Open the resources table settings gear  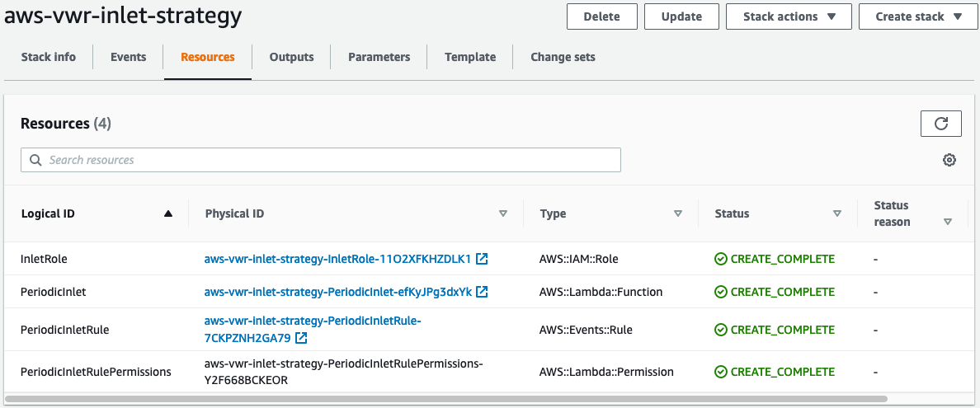[x=949, y=160]
